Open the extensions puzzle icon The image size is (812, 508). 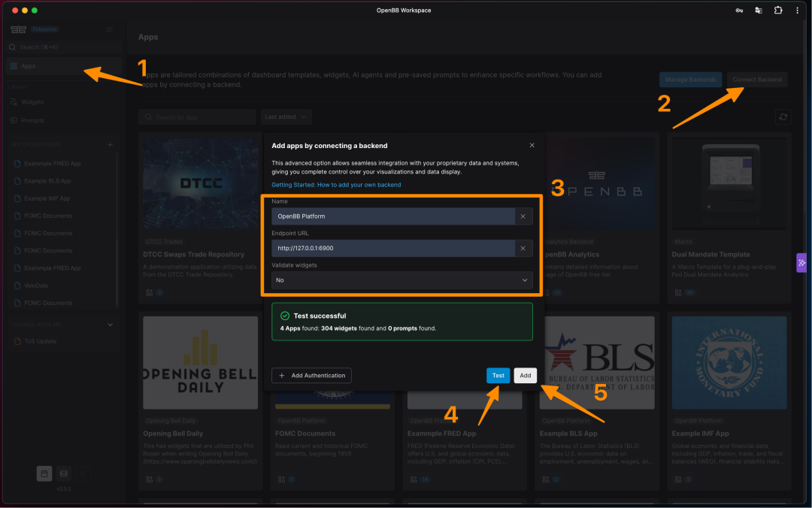tap(778, 11)
